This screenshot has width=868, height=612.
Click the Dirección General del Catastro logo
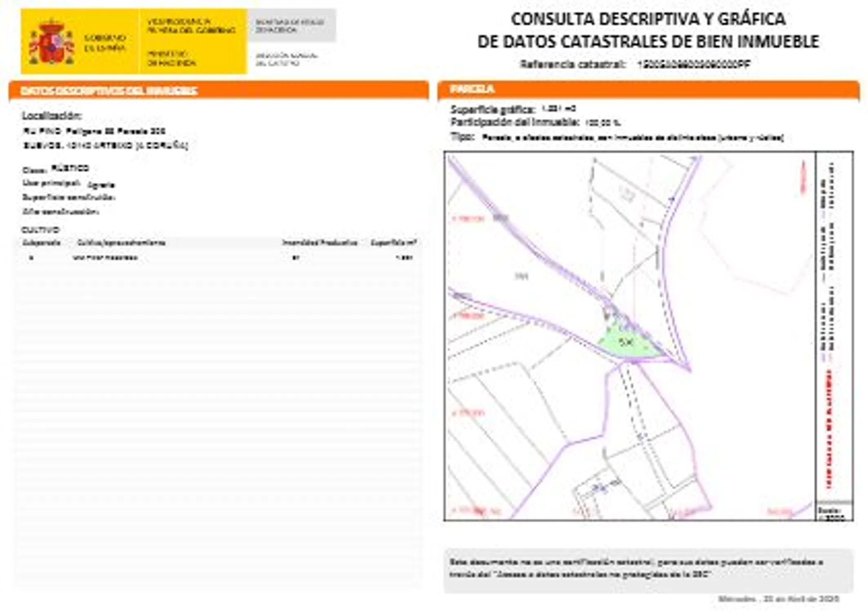(x=287, y=59)
